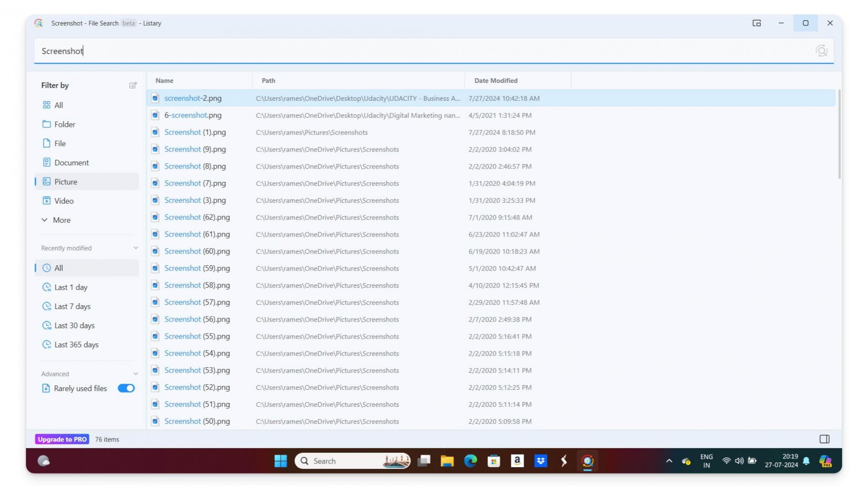Screen dimensions: 868x488
Task: Click the results vertical scrollbar
Action: 839,135
